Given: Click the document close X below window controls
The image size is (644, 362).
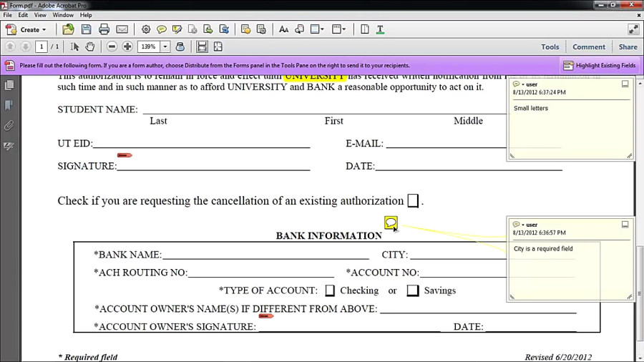Looking at the screenshot, I should 639,15.
